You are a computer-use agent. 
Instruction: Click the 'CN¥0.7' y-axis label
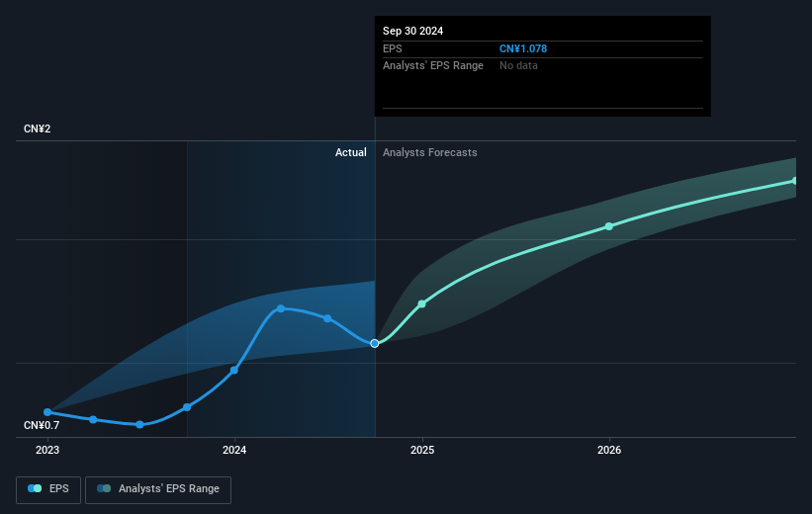[42, 425]
